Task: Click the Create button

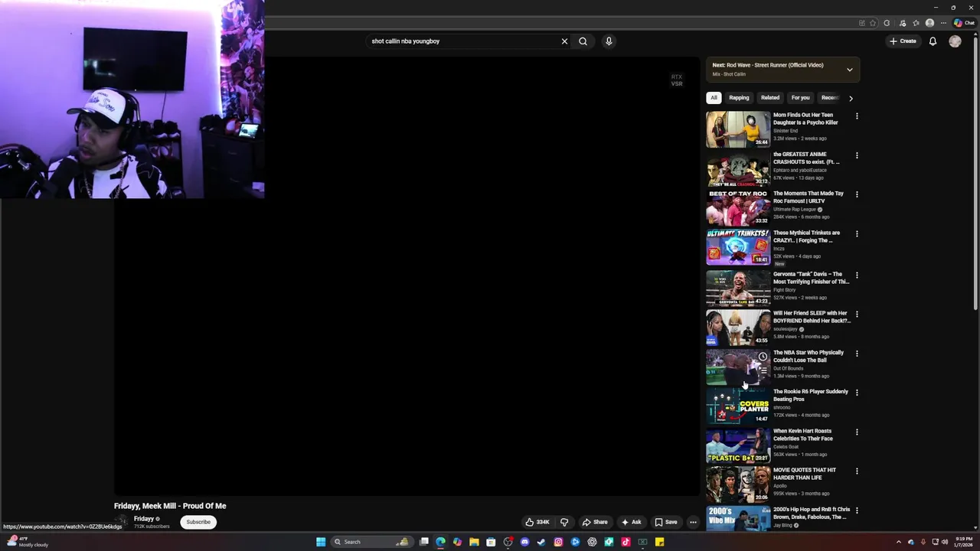Action: pos(903,41)
